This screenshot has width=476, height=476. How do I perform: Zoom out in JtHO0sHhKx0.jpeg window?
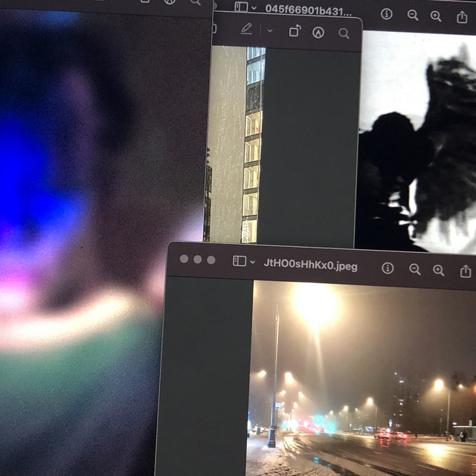click(414, 269)
